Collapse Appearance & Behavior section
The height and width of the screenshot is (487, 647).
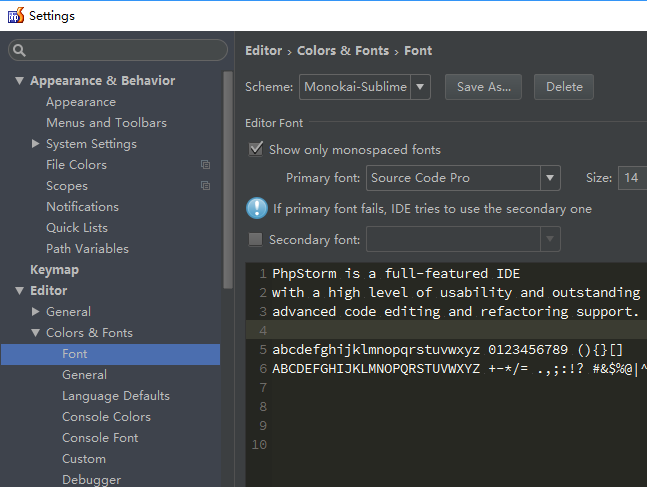coord(19,80)
